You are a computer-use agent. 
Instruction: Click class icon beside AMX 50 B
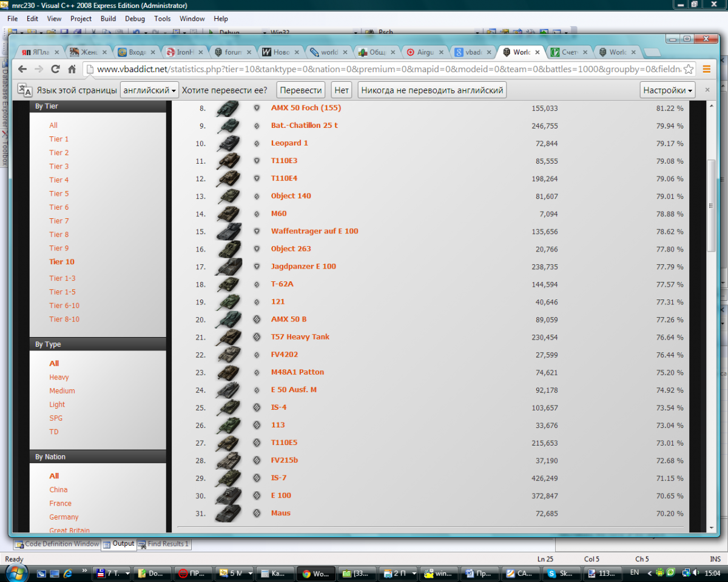257,319
